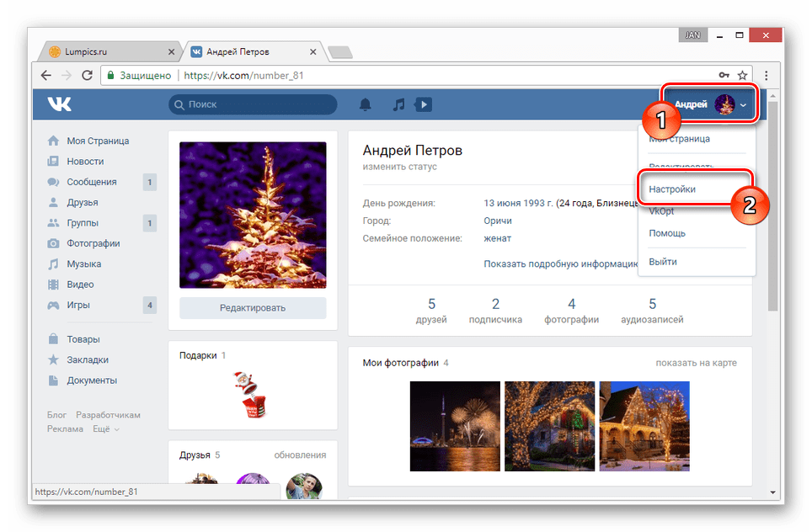Open the показать на карте link
This screenshot has width=812, height=532.
tap(696, 363)
